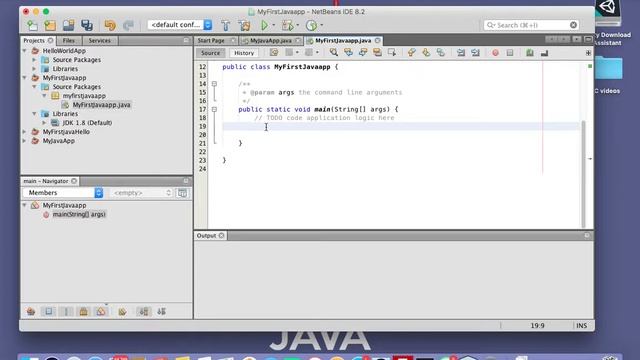Switch editor to History view

pyautogui.click(x=244, y=53)
